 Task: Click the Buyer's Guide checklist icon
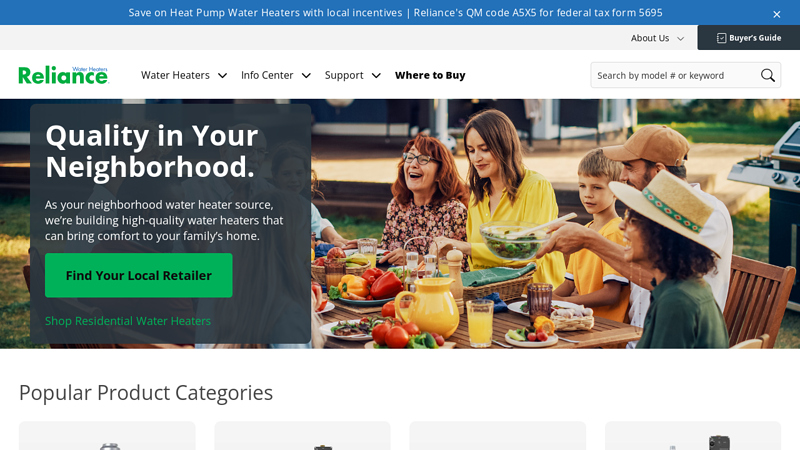point(721,38)
